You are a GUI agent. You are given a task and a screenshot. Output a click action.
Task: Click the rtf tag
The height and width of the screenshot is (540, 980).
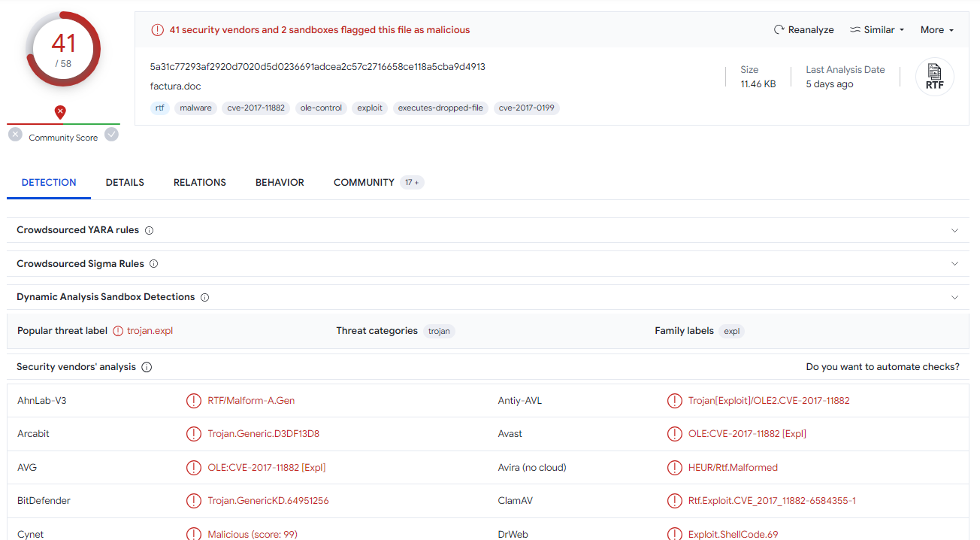pyautogui.click(x=159, y=108)
